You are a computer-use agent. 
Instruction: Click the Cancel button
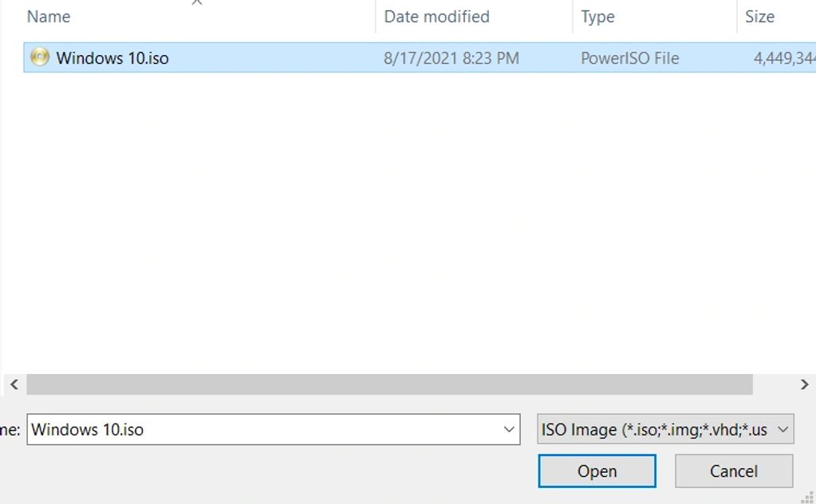734,471
